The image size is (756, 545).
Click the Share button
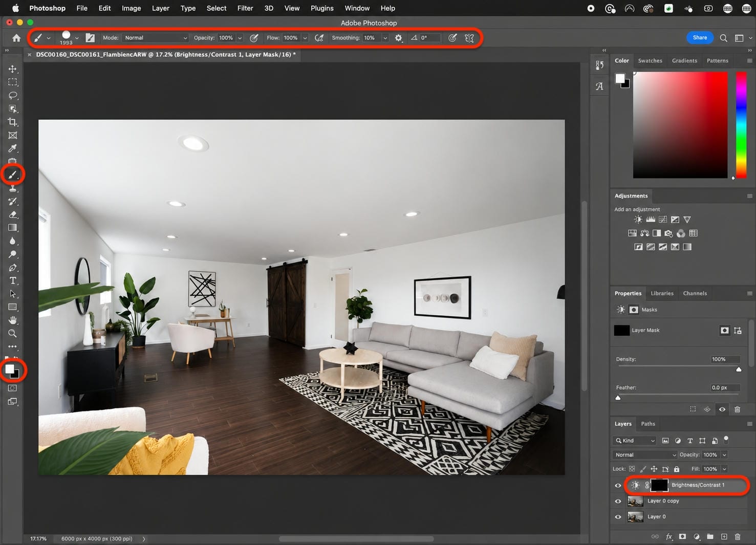click(x=700, y=37)
